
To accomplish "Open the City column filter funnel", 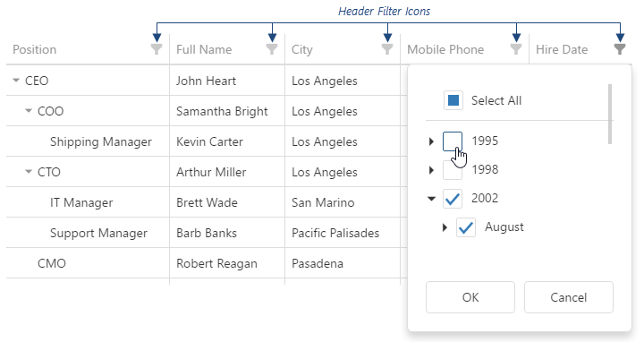I will [387, 49].
